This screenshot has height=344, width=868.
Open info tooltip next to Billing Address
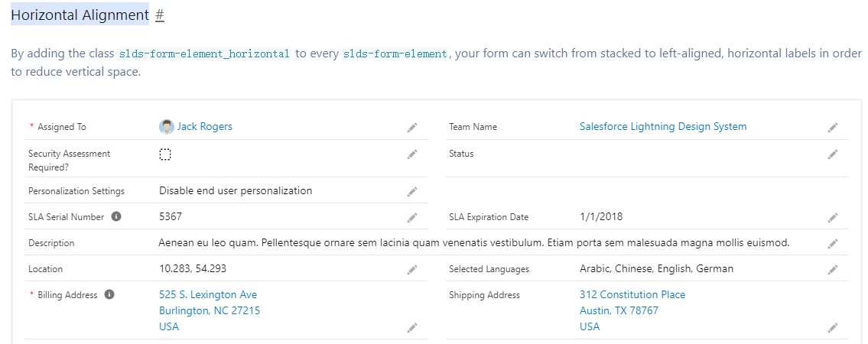pyautogui.click(x=109, y=295)
